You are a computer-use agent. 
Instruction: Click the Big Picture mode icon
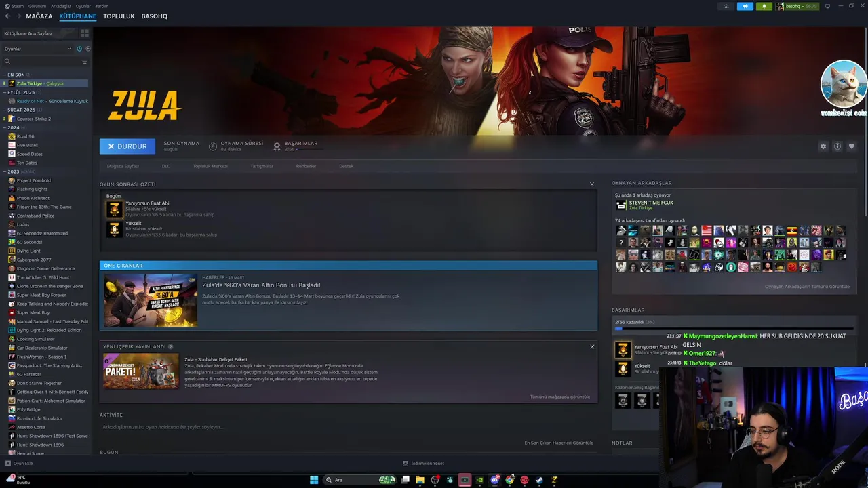(827, 6)
